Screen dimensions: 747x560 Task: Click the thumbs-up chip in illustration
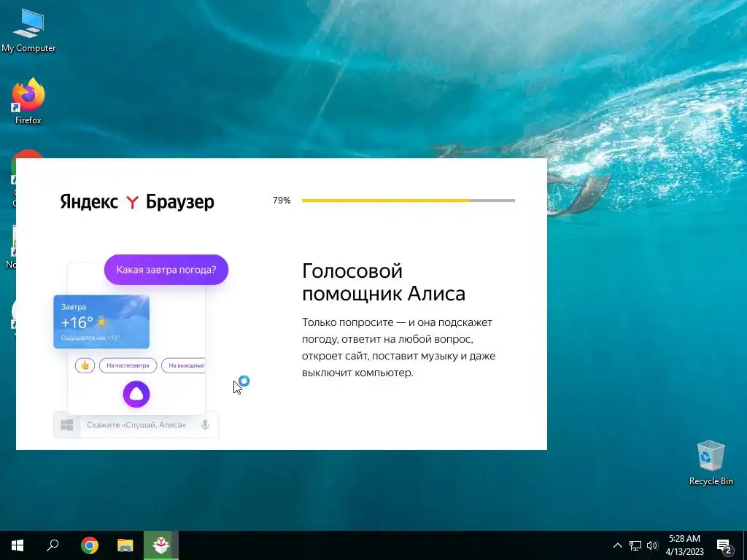pos(85,365)
